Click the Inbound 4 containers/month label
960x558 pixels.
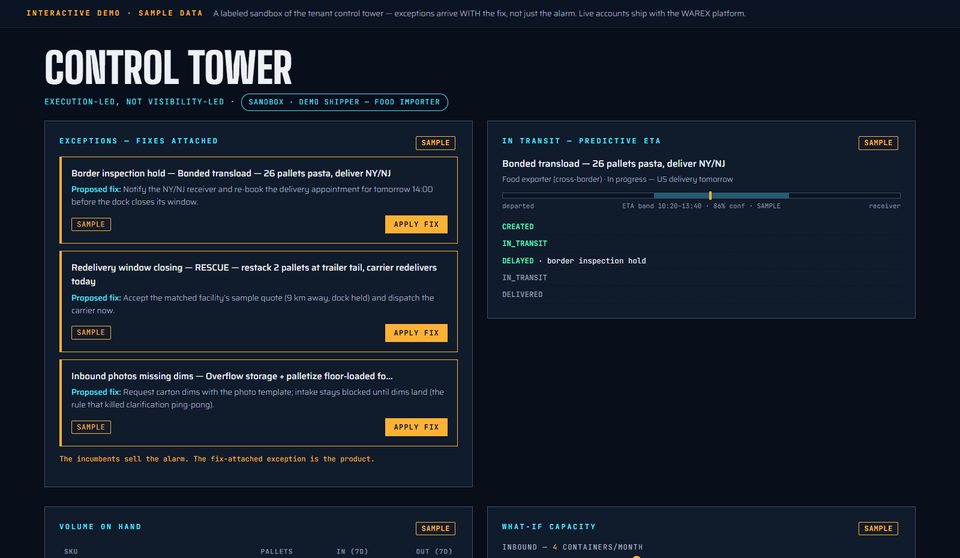572,547
